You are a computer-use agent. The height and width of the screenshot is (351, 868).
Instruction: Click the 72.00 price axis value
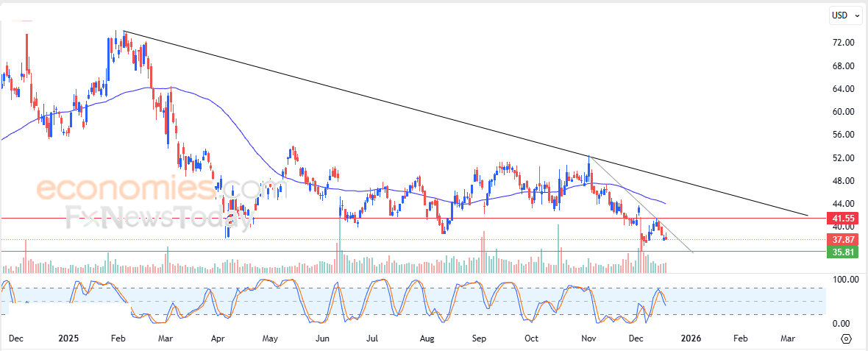[x=844, y=43]
